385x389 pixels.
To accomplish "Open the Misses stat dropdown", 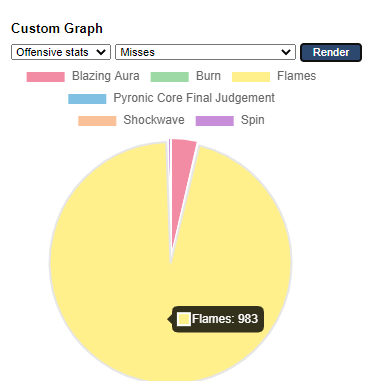I will (205, 52).
